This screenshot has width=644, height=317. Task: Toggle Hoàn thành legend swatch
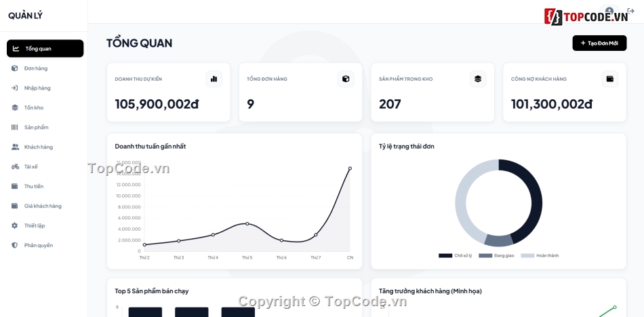(x=528, y=256)
